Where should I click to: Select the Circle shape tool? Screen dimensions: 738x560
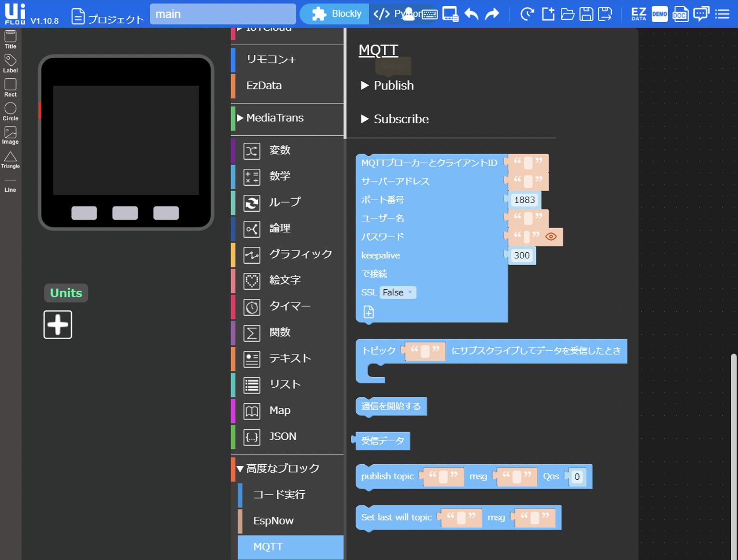point(10,111)
